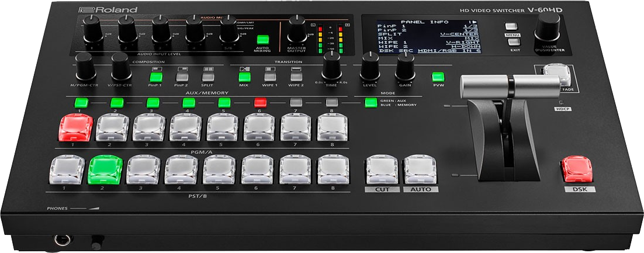The image size is (644, 253).
Task: Click the V-CENTER value on display
Action: pyautogui.click(x=459, y=34)
